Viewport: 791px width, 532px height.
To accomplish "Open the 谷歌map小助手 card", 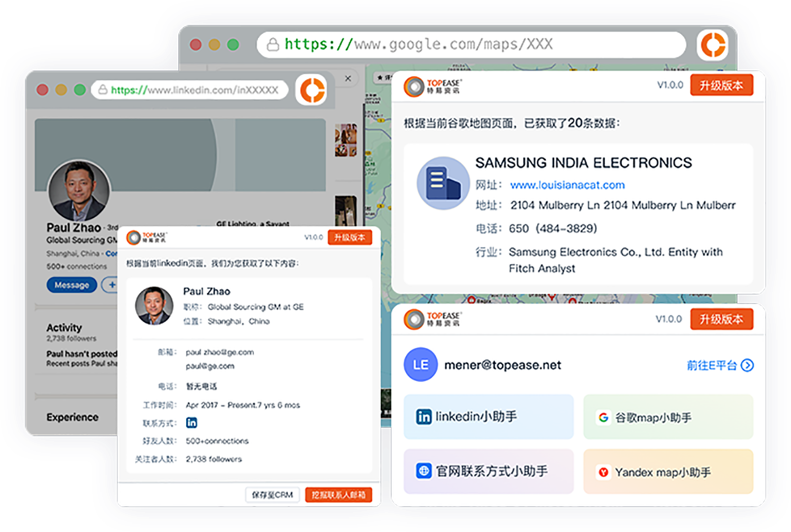I will click(668, 417).
